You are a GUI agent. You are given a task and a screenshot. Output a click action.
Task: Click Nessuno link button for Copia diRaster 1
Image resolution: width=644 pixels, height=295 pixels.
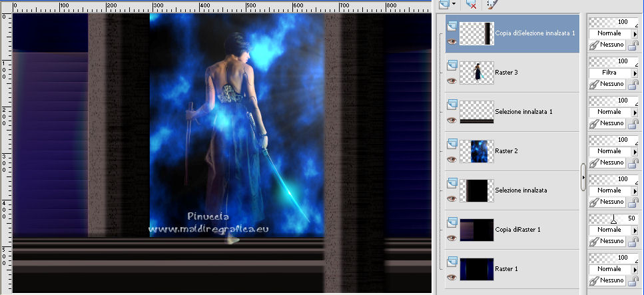607,241
